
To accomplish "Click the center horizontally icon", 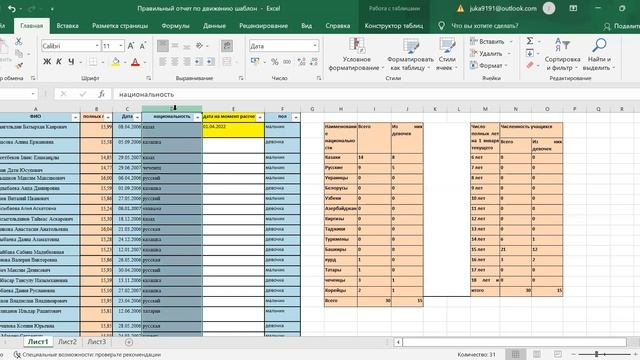I will point(175,62).
